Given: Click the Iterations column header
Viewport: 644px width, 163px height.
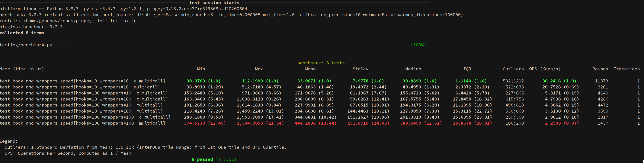Looking at the screenshot, I should 626,69.
